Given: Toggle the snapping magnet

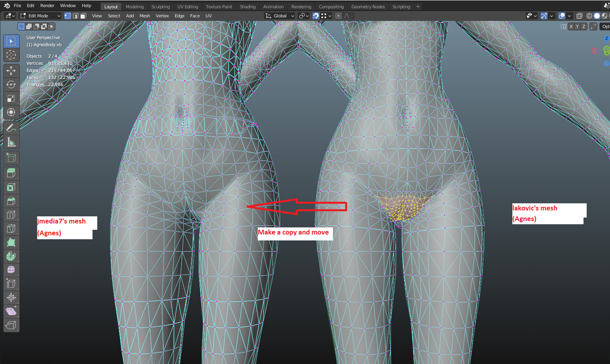Looking at the screenshot, I should [315, 16].
